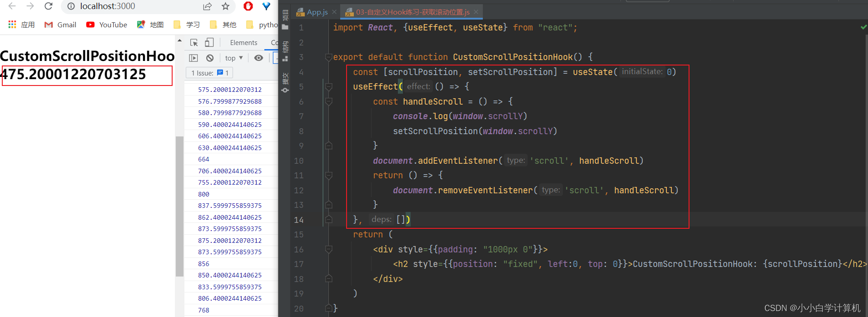Screen dimensions: 868x317
Task: Open the 提交 commit tool window
Action: (285, 82)
